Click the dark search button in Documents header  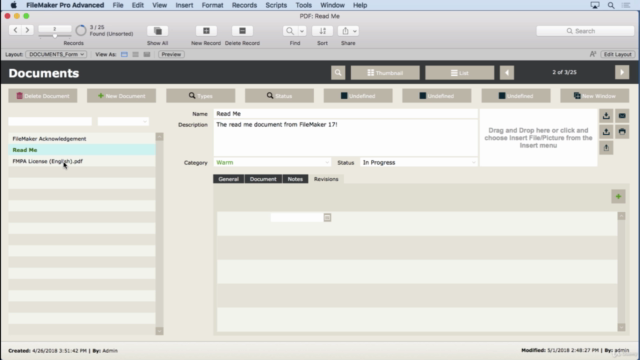338,73
